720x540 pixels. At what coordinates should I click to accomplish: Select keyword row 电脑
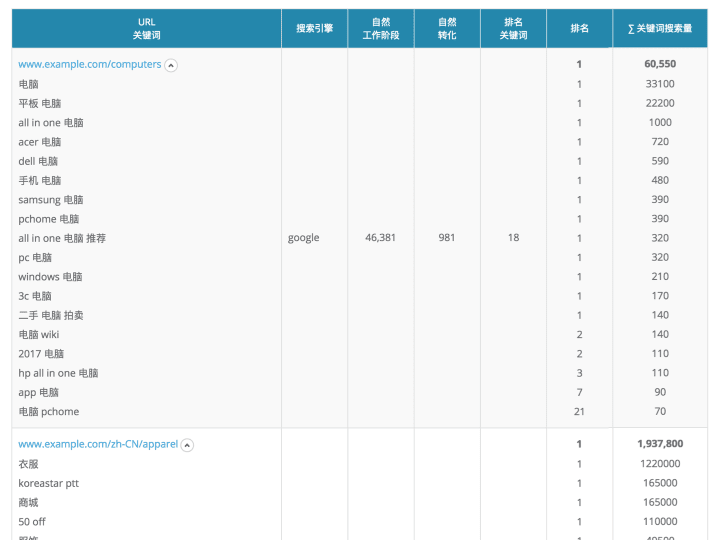click(x=28, y=84)
